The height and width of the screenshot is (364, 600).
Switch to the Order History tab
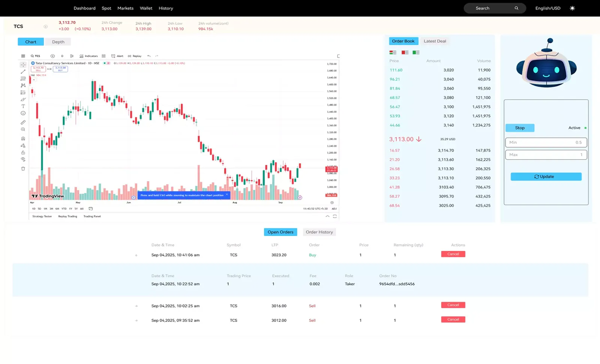click(x=319, y=232)
